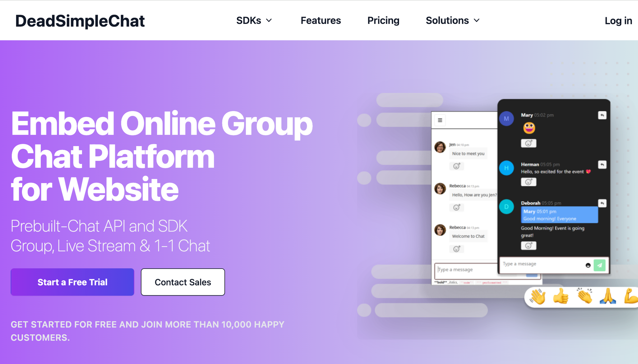Screen dimensions: 638x364
Task: Expand the Solutions dropdown menu
Action: (x=453, y=20)
